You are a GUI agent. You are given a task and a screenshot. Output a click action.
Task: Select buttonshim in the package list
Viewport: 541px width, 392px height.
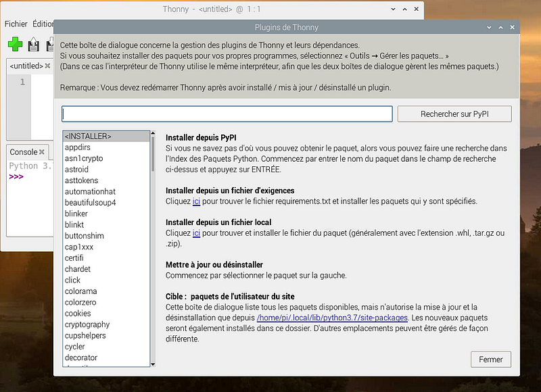point(106,235)
